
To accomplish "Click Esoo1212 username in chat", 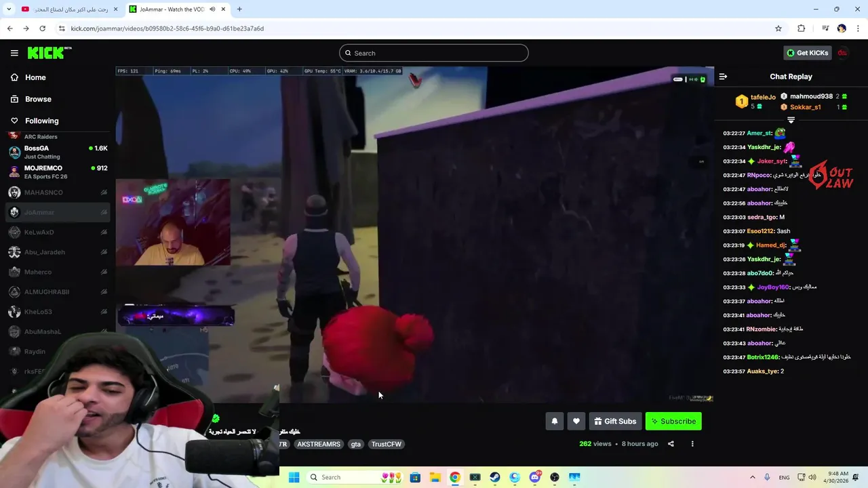I will tap(759, 231).
